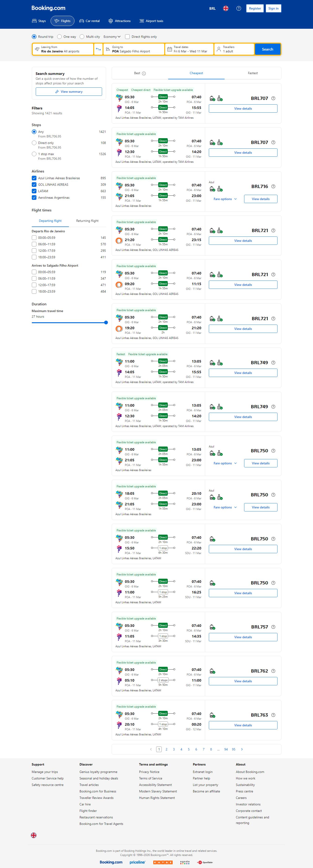This screenshot has height=868, width=313.
Task: Expand Fare options for the BRL716 flight
Action: 225,199
